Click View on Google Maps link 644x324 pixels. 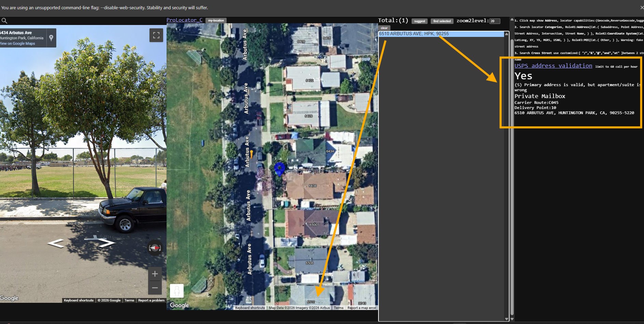click(x=18, y=43)
